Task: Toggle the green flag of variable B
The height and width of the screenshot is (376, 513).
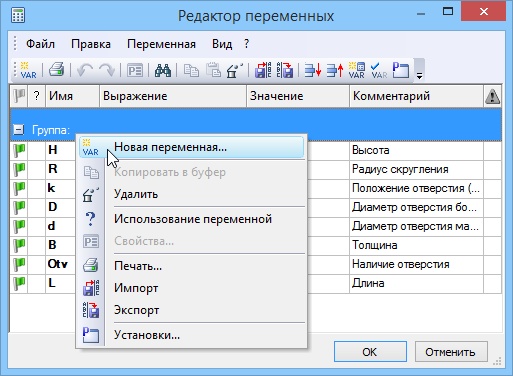Action: [19, 245]
